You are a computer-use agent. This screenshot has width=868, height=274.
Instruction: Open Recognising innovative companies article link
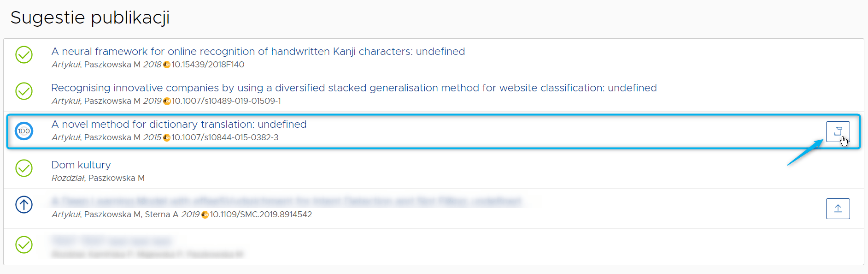point(354,88)
